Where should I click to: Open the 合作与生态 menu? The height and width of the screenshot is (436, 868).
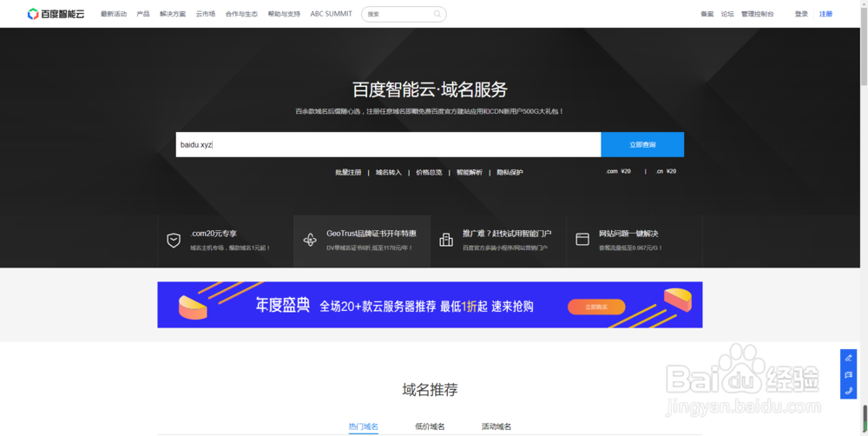241,14
